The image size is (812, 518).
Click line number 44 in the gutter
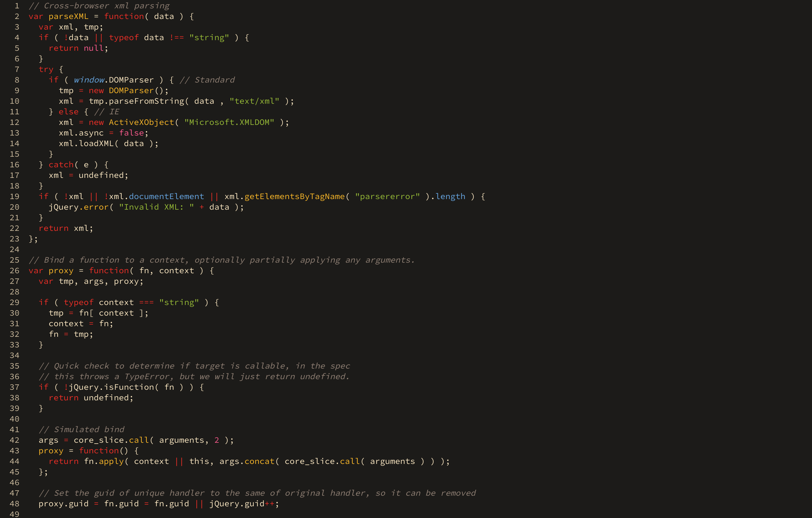14,461
